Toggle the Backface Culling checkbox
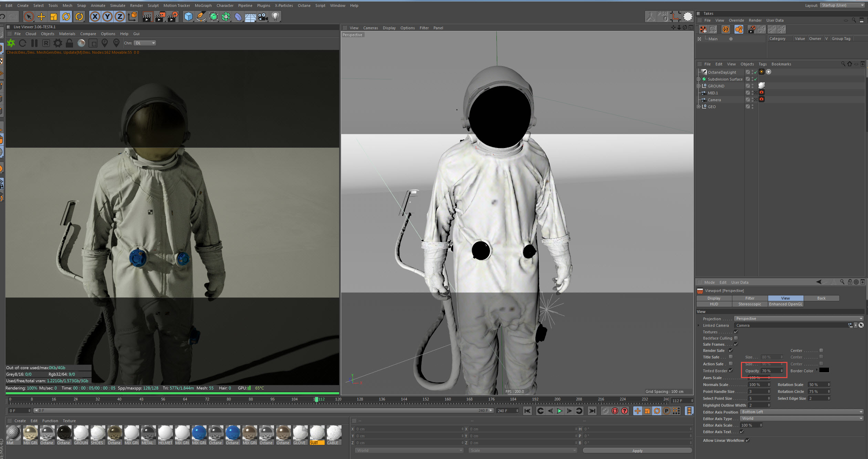This screenshot has height=459, width=868. pyautogui.click(x=736, y=338)
